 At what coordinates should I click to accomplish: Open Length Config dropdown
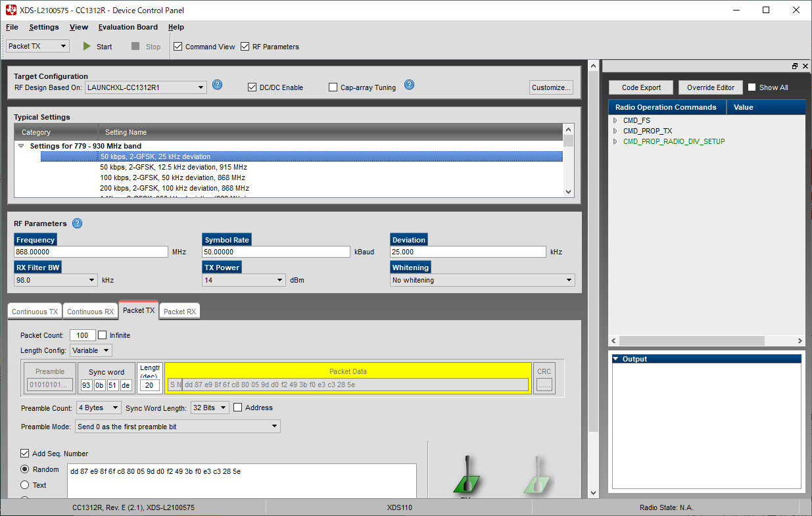click(91, 350)
